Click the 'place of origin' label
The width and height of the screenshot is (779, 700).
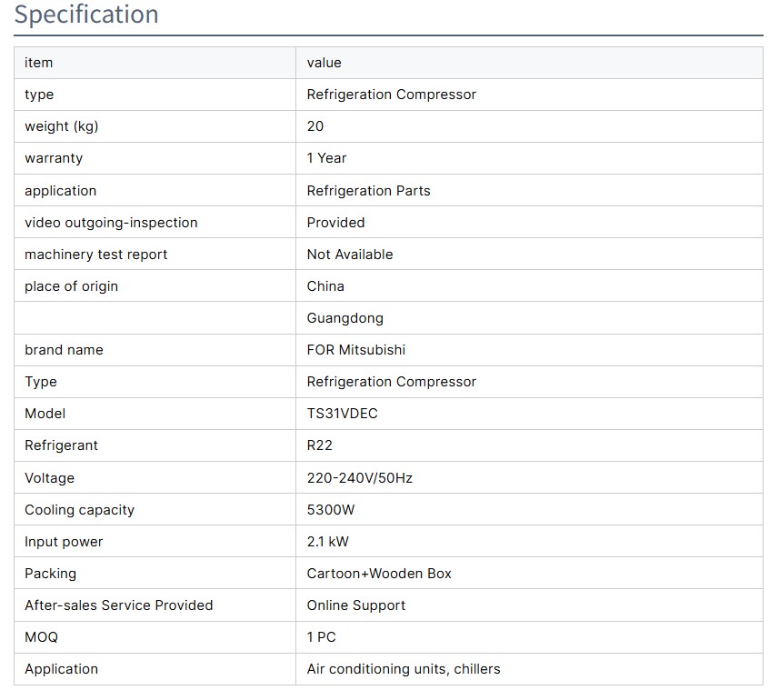[71, 286]
